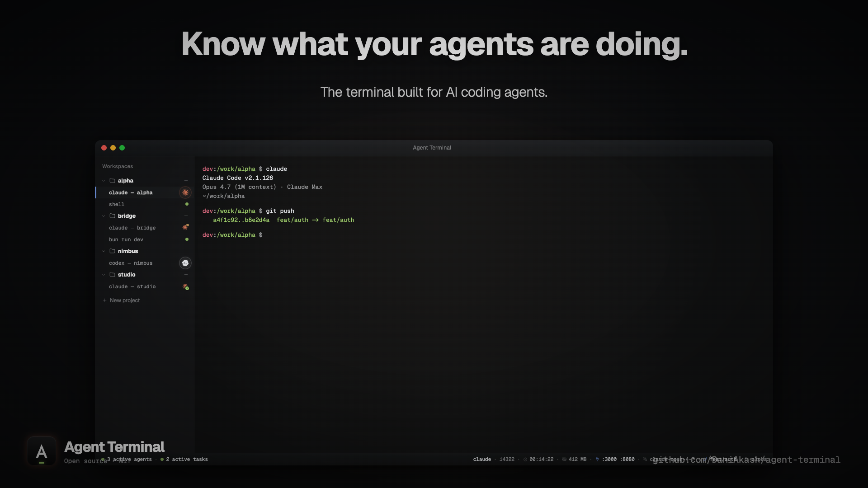Click the plus icon before New project
This screenshot has height=488, width=868.
click(x=104, y=300)
